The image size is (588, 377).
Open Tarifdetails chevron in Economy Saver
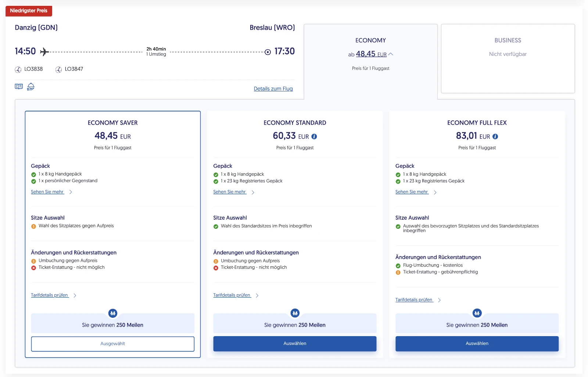(75, 295)
